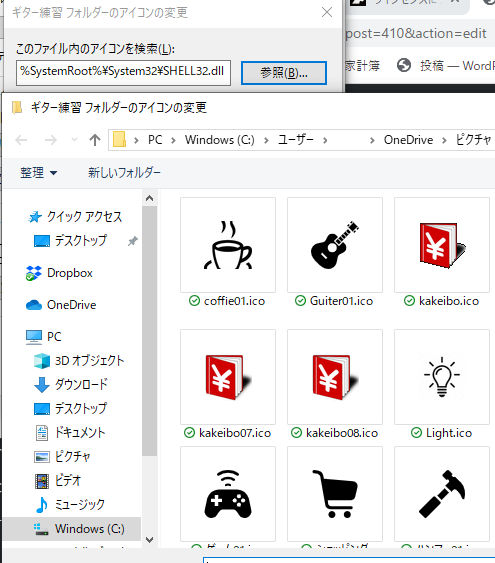Open 投稿 — WordPress bookmark in browser
Viewport: 495px width, 563px height.
coord(445,66)
